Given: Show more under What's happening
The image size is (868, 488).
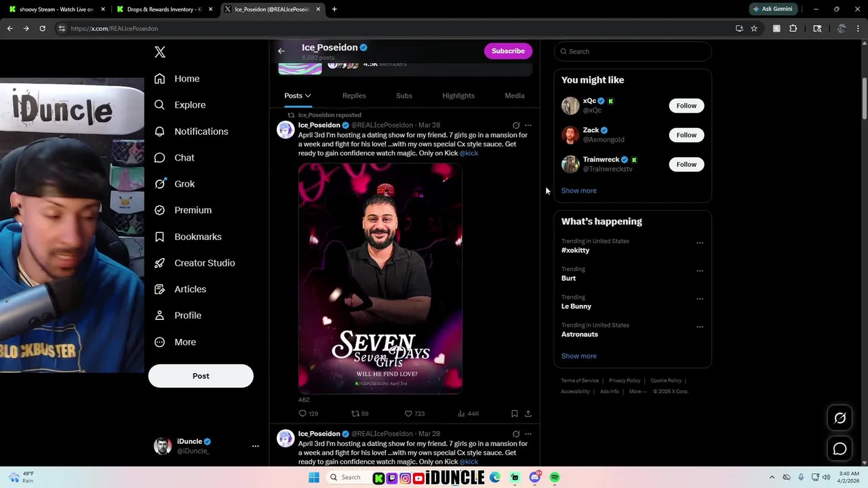Looking at the screenshot, I should 578,356.
